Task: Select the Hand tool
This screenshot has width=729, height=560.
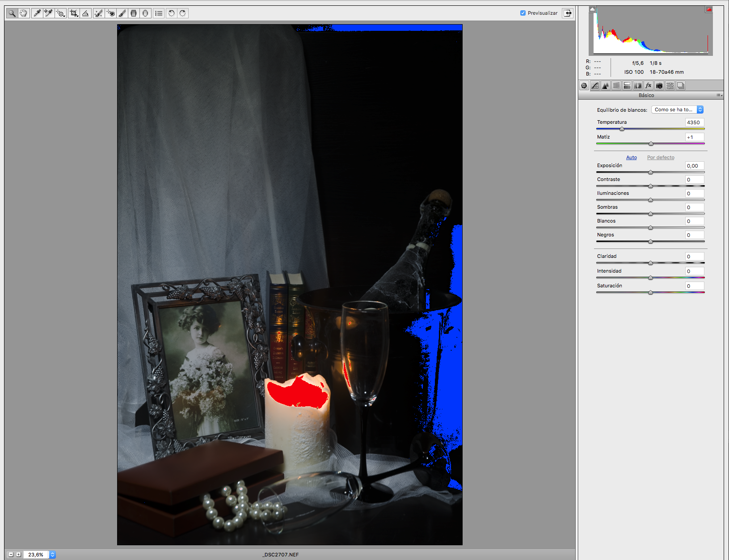Action: pos(24,13)
